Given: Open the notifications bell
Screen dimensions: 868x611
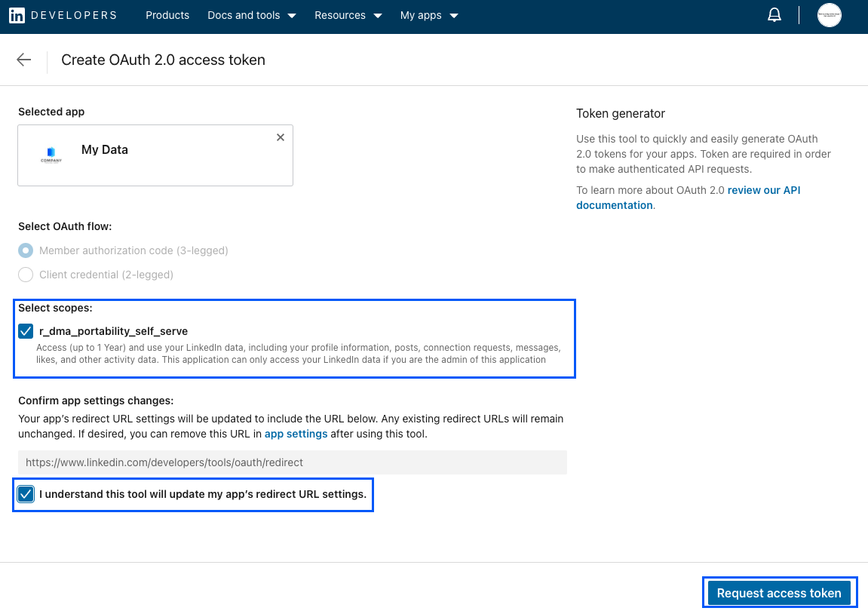Looking at the screenshot, I should point(774,16).
